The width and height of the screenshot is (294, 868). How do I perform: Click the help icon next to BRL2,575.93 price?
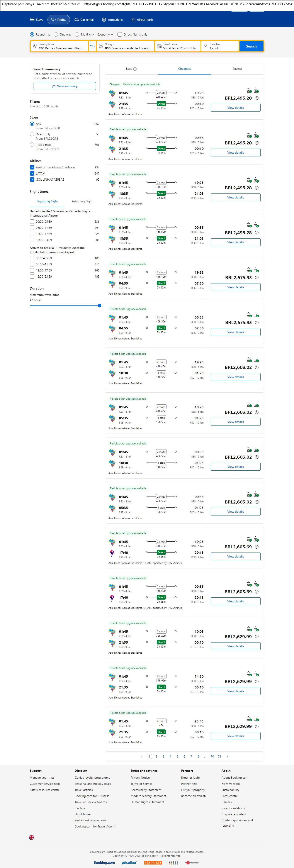pos(257,278)
